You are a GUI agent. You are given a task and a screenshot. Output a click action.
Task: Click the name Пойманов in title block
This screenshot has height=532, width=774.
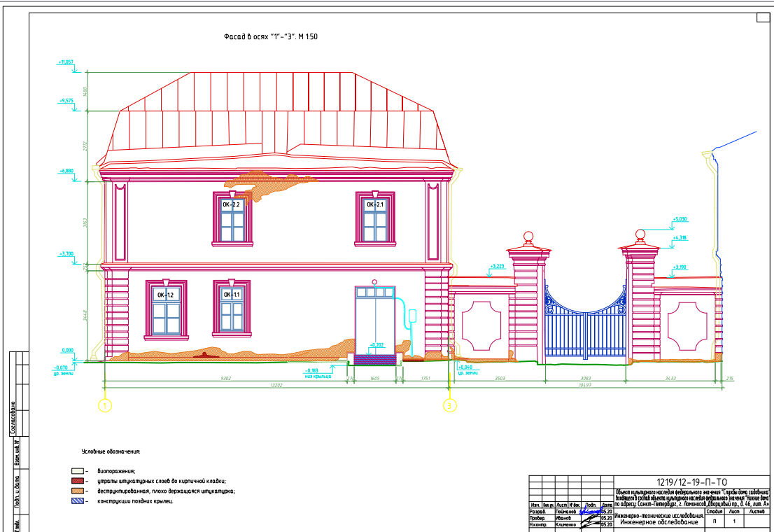(565, 512)
